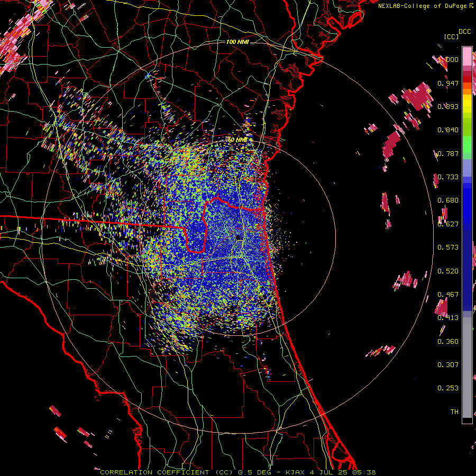Click the light pink top color bar segment
This screenshot has height=476, width=476.
[467, 56]
